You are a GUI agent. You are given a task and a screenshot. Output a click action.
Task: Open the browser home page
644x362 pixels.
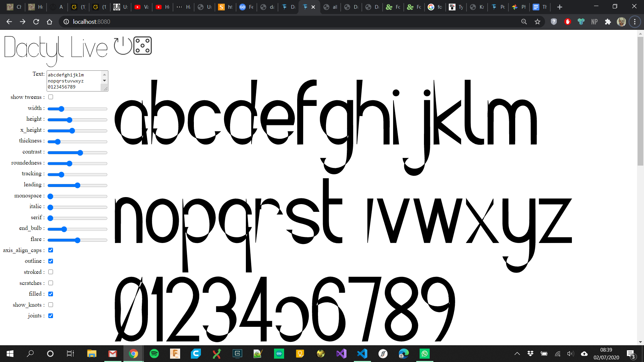[49, 22]
